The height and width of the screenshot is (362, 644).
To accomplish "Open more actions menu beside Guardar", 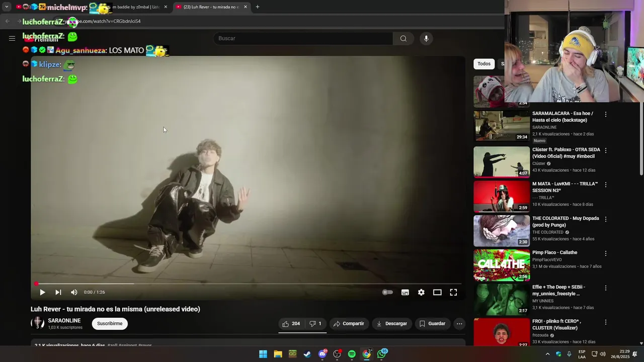I will pyautogui.click(x=459, y=324).
